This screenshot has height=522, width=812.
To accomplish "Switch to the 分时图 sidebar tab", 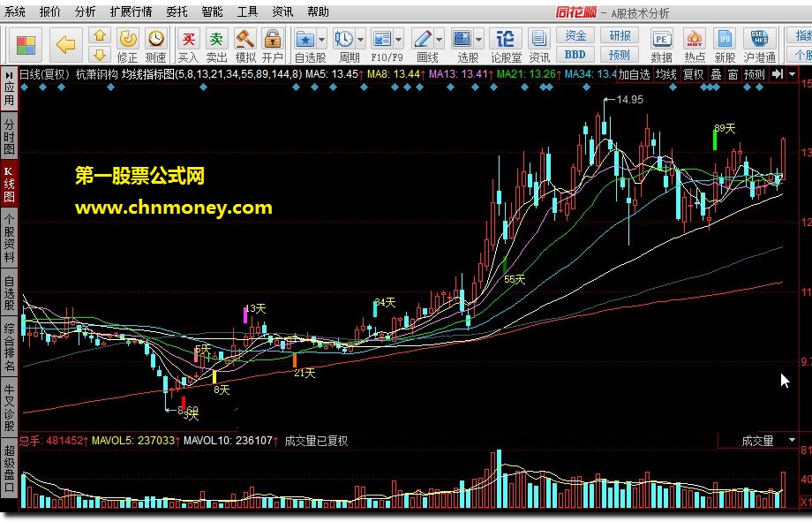I will tap(10, 137).
